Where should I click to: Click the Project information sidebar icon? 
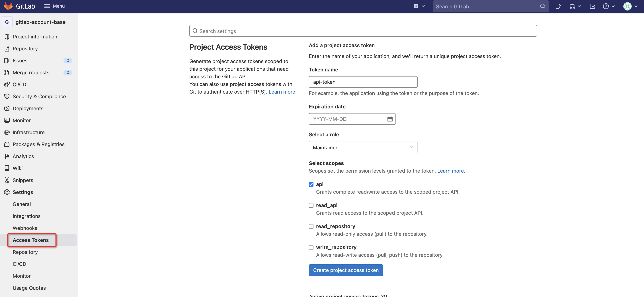click(7, 36)
